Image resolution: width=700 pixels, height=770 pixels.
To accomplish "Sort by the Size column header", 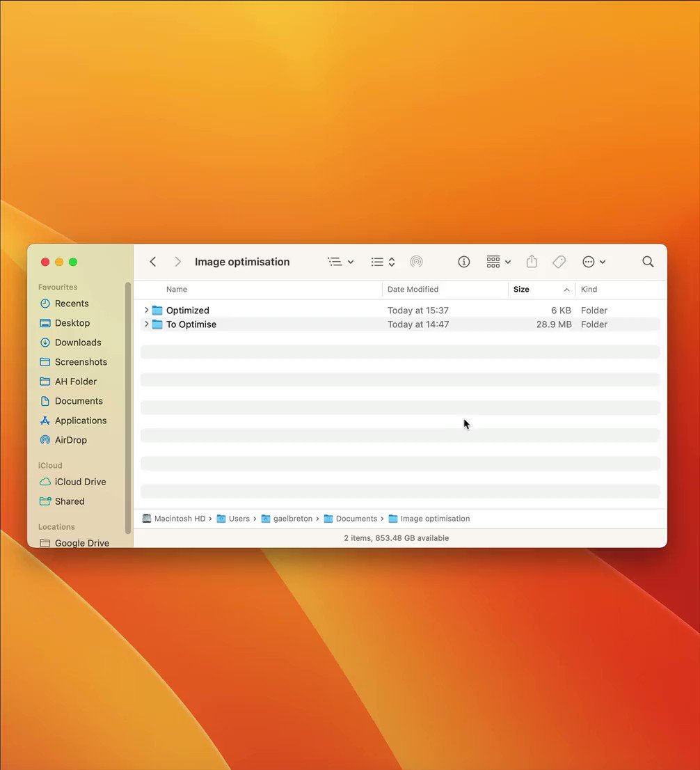I will click(x=521, y=289).
